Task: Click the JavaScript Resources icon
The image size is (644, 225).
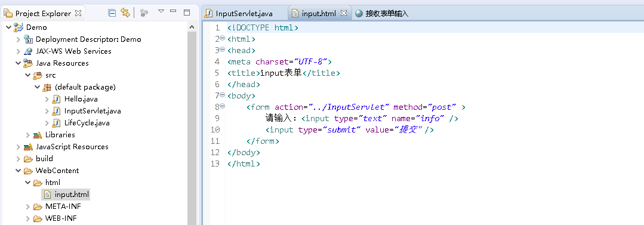Action: [28, 147]
